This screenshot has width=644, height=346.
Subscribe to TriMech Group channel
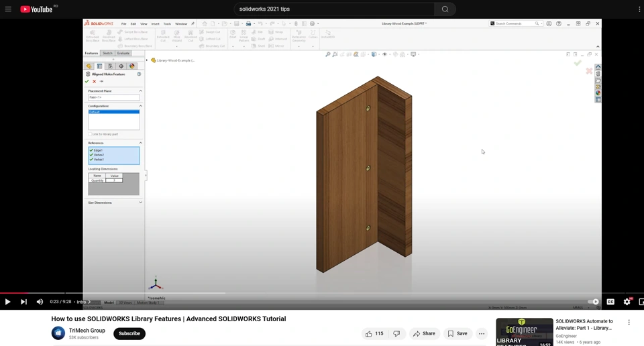[129, 333]
